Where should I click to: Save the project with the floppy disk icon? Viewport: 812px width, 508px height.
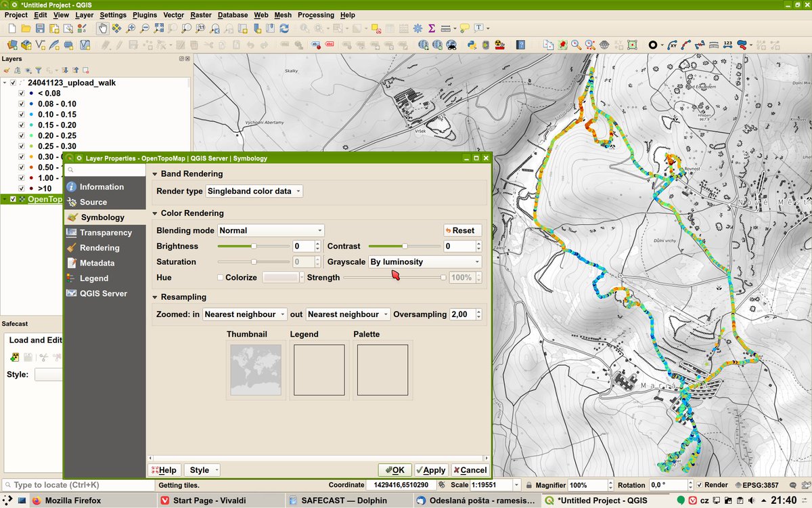point(40,28)
